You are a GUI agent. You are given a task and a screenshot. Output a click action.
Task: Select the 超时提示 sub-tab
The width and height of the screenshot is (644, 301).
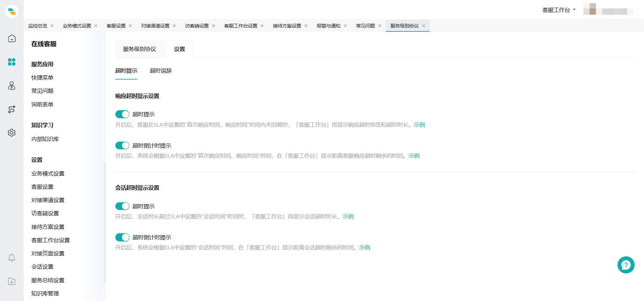click(x=126, y=71)
